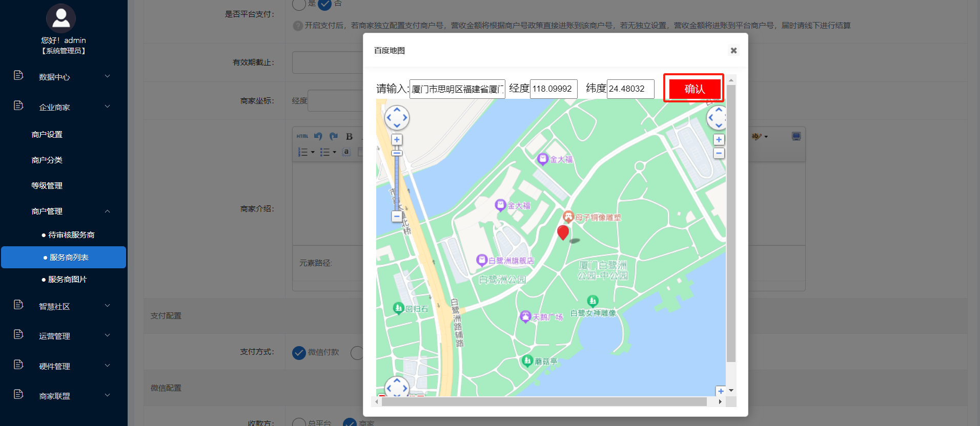Expand the 数据中心 sidebar menu
Viewport: 980px width, 426px height.
tap(64, 77)
